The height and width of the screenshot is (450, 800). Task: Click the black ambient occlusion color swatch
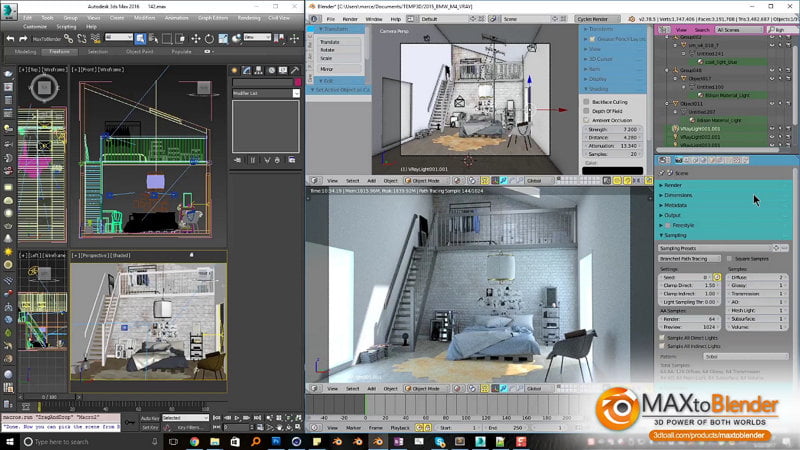613,171
